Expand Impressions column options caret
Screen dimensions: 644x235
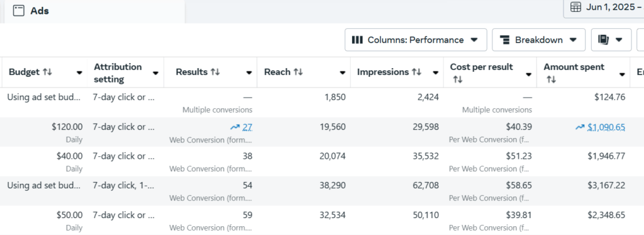pyautogui.click(x=435, y=73)
